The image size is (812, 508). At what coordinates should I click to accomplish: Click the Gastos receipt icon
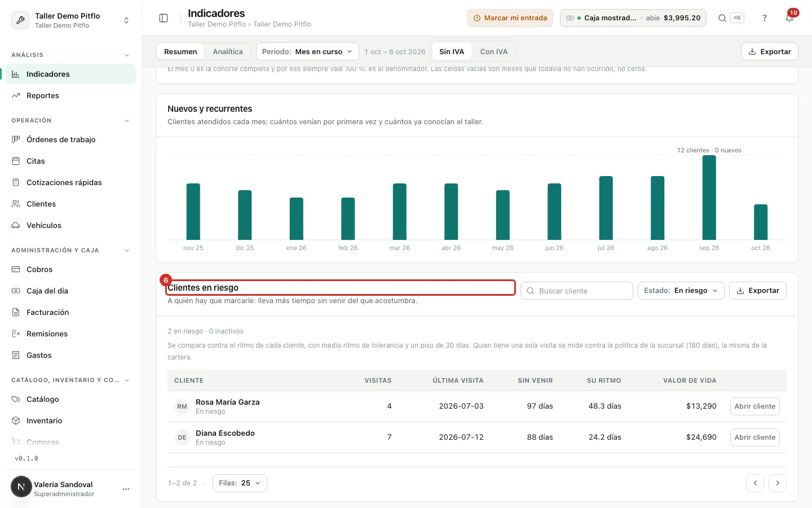[x=16, y=355]
